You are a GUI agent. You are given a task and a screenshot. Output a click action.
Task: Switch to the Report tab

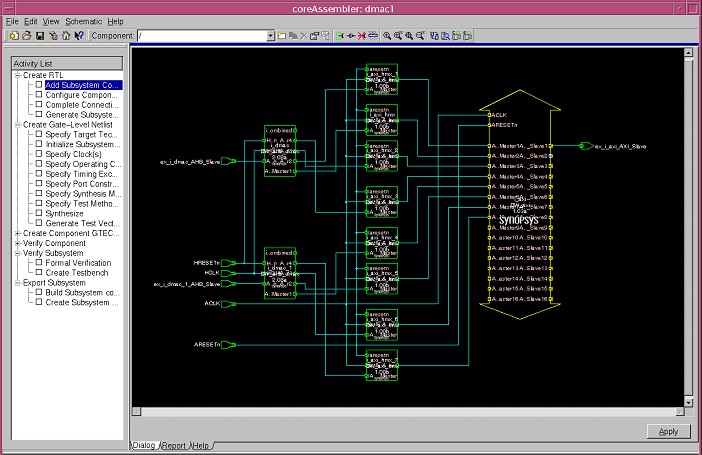[174, 445]
